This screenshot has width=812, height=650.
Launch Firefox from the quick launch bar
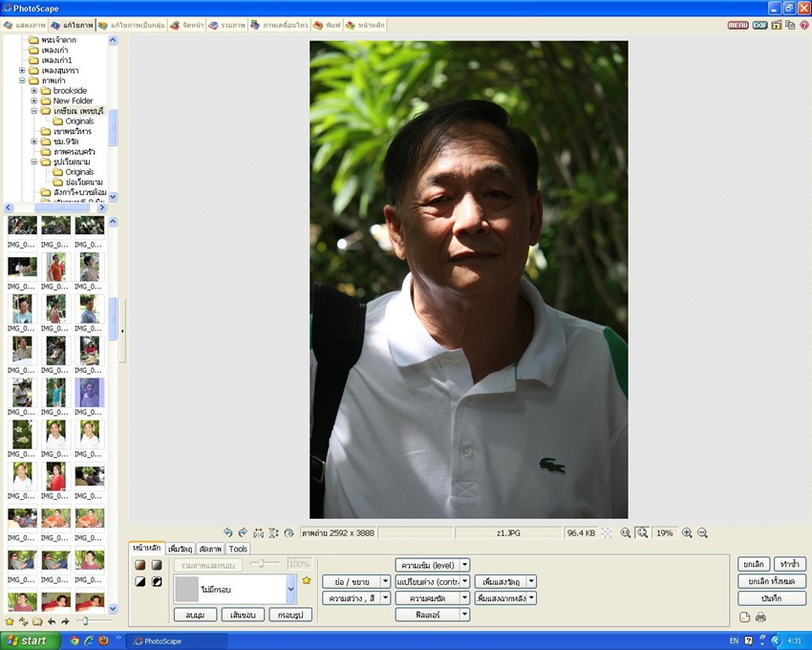point(103,640)
